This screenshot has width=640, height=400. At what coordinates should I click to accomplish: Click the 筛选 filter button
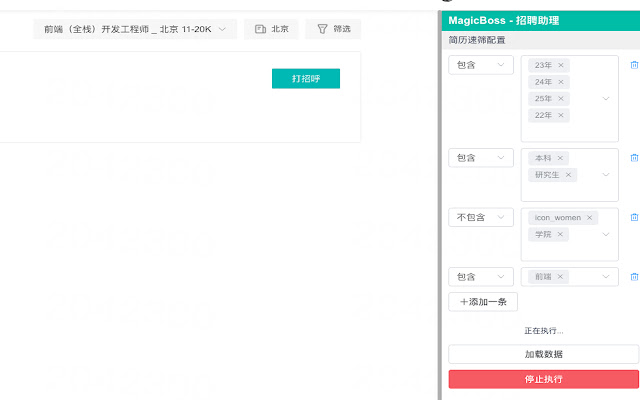coord(333,29)
